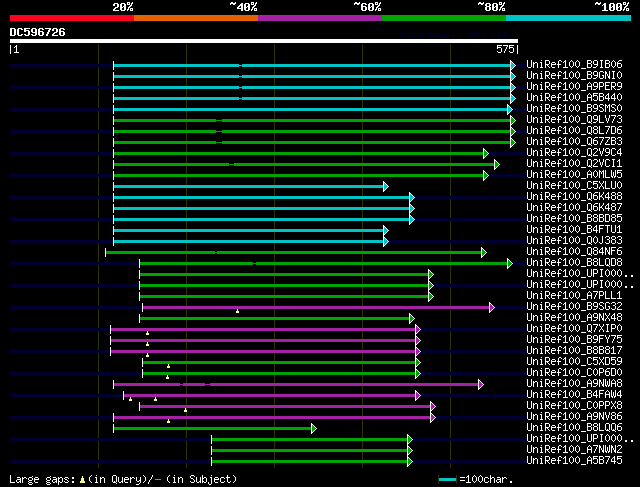Select the UniRef100_B4FAW4 hit name
This screenshot has width=640, height=487.
pos(574,395)
